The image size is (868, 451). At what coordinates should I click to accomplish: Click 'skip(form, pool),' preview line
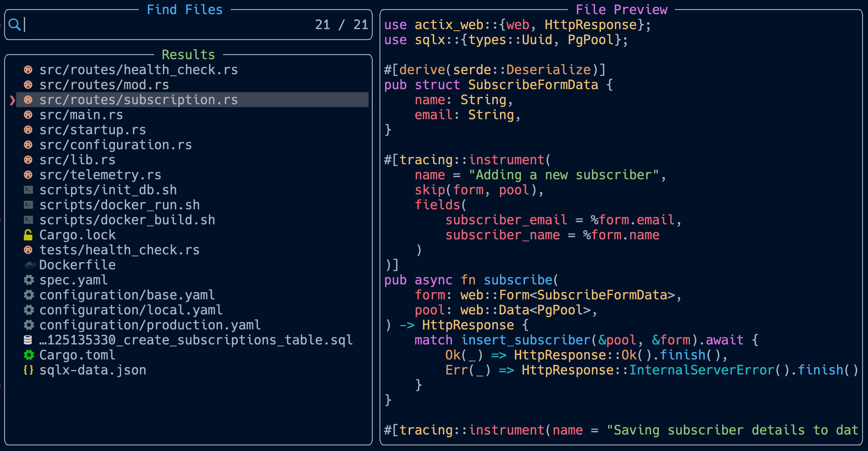[x=479, y=190]
